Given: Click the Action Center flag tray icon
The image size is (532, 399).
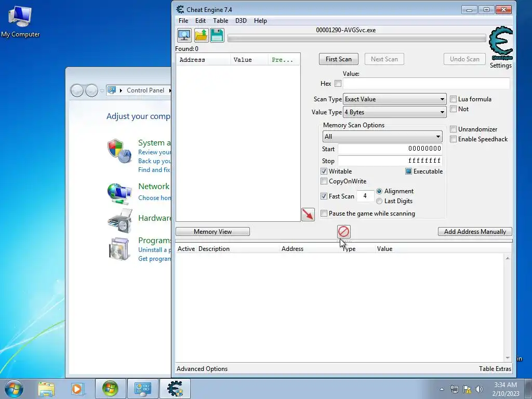Looking at the screenshot, I should (467, 389).
